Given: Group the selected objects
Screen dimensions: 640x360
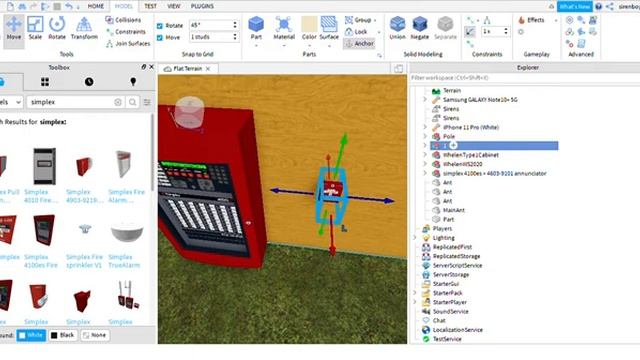Looking at the screenshot, I should click(358, 20).
